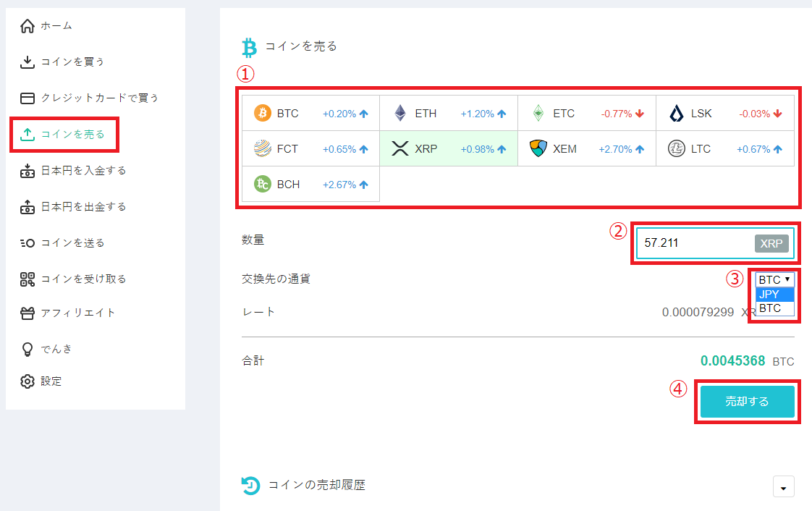Screen dimensions: 812x511
Task: Click the 売却する sell button
Action: click(748, 401)
